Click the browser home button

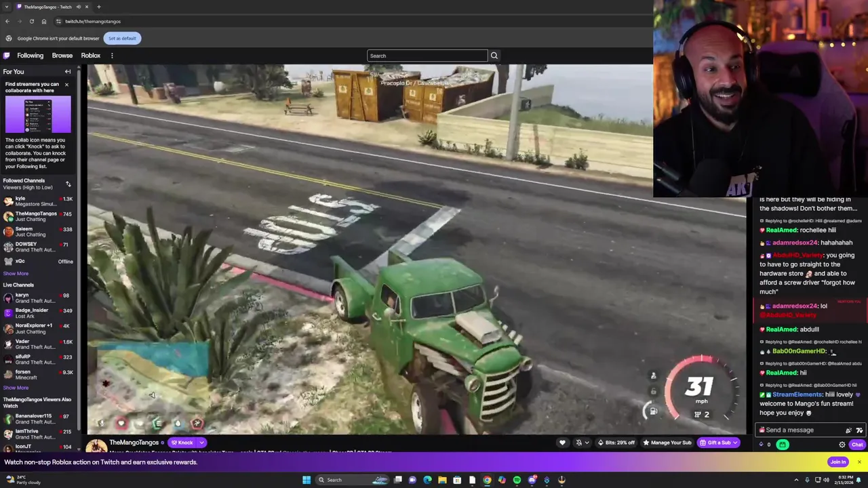pyautogui.click(x=44, y=22)
